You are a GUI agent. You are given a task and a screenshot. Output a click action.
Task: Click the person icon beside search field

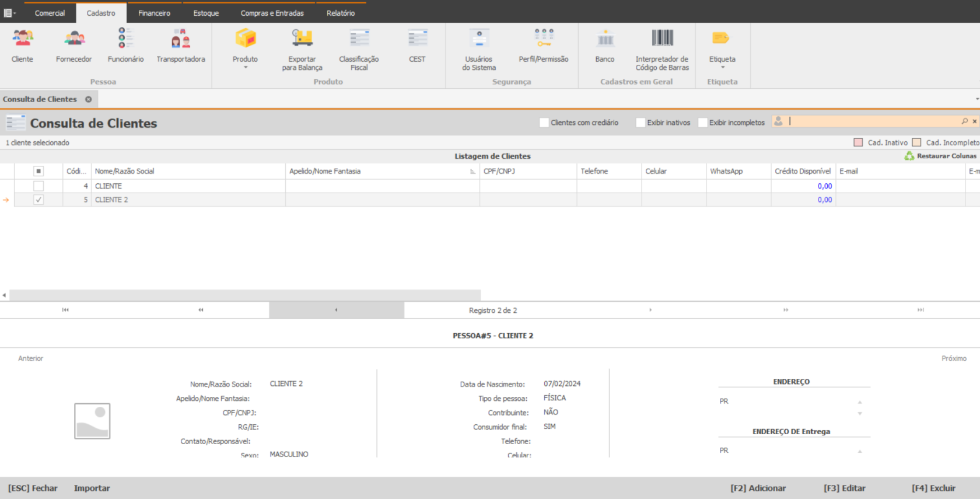click(778, 121)
